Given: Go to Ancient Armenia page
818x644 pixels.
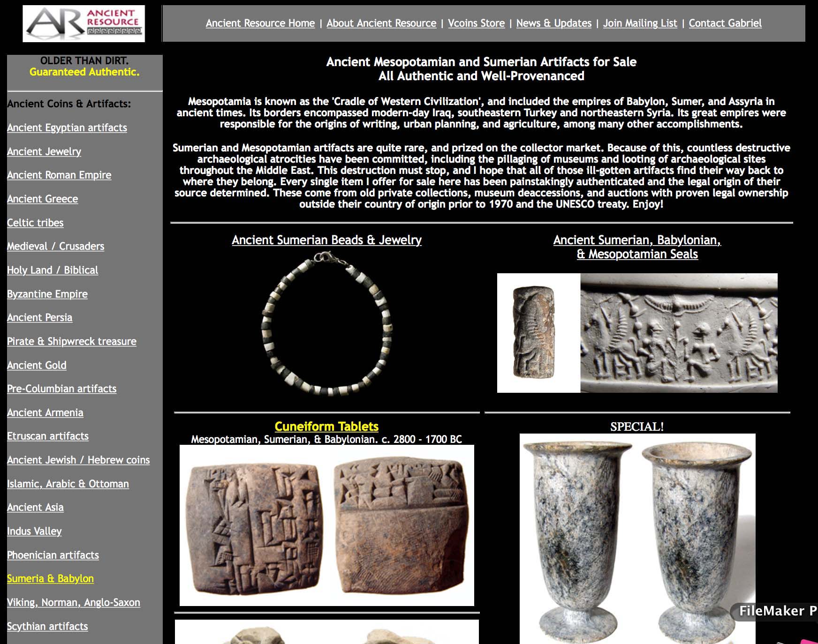Looking at the screenshot, I should (x=45, y=412).
